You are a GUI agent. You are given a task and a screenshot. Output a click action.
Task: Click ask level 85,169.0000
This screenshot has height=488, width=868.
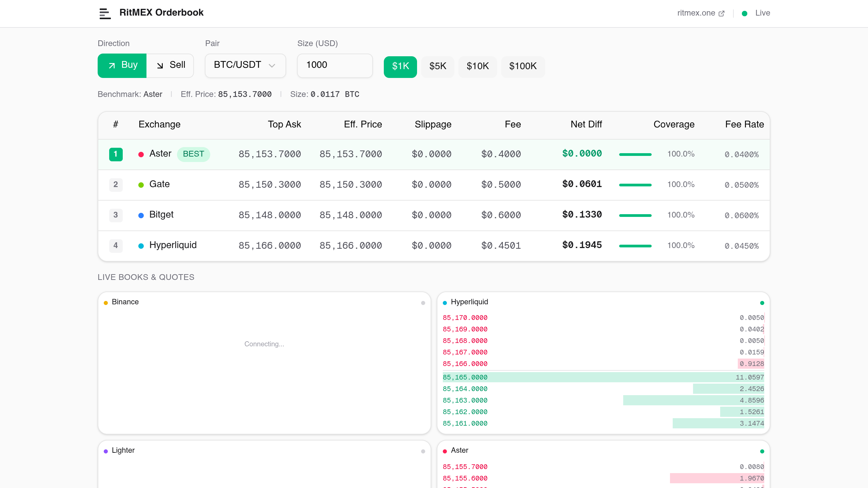coord(465,329)
